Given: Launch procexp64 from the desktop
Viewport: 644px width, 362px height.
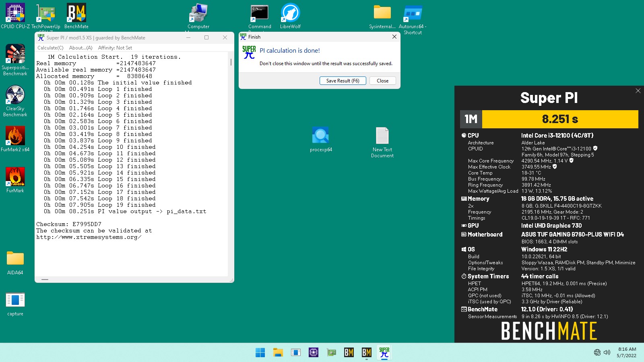Looking at the screenshot, I should (x=321, y=139).
